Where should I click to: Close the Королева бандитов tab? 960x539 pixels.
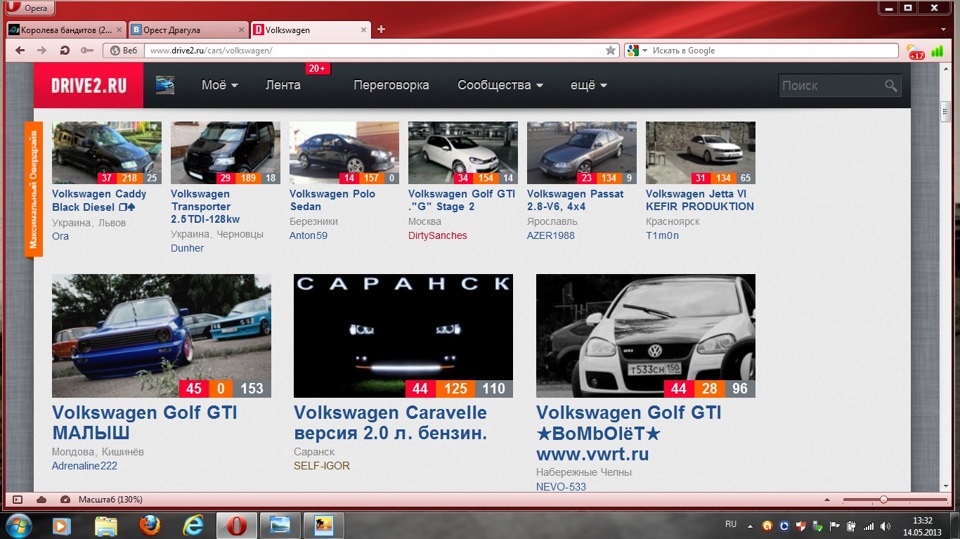(119, 29)
